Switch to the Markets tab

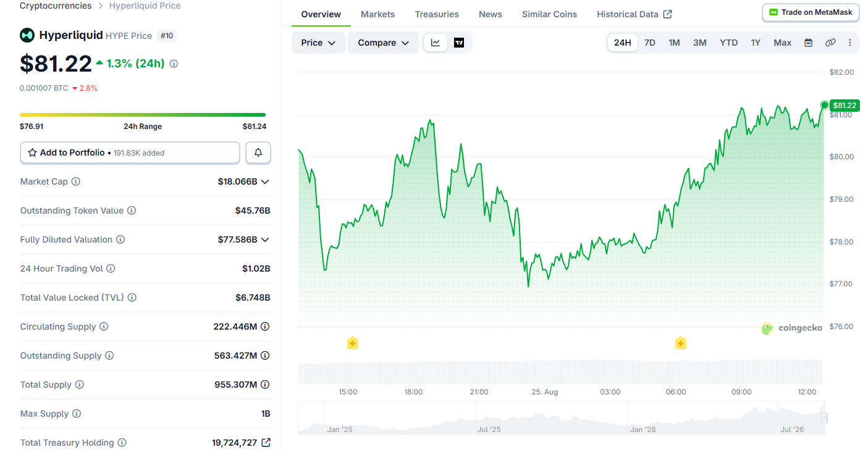pos(378,14)
